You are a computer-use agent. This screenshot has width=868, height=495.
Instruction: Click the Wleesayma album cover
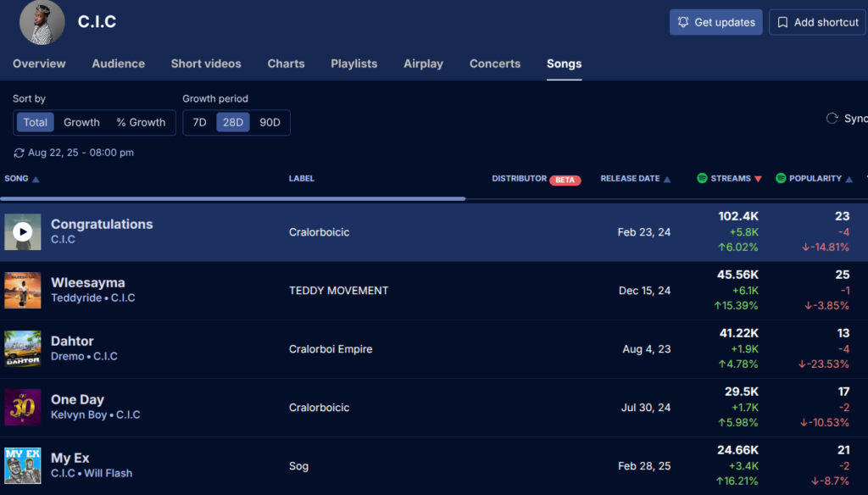[x=23, y=290]
